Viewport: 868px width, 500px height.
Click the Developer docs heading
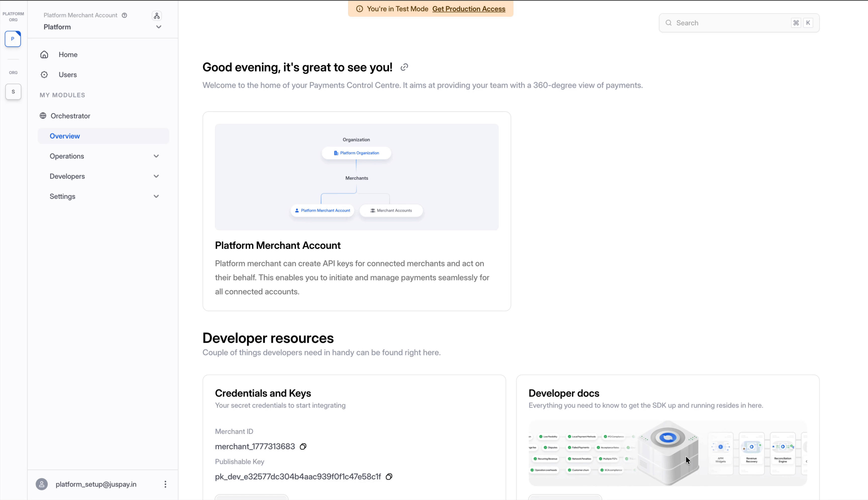pyautogui.click(x=564, y=393)
